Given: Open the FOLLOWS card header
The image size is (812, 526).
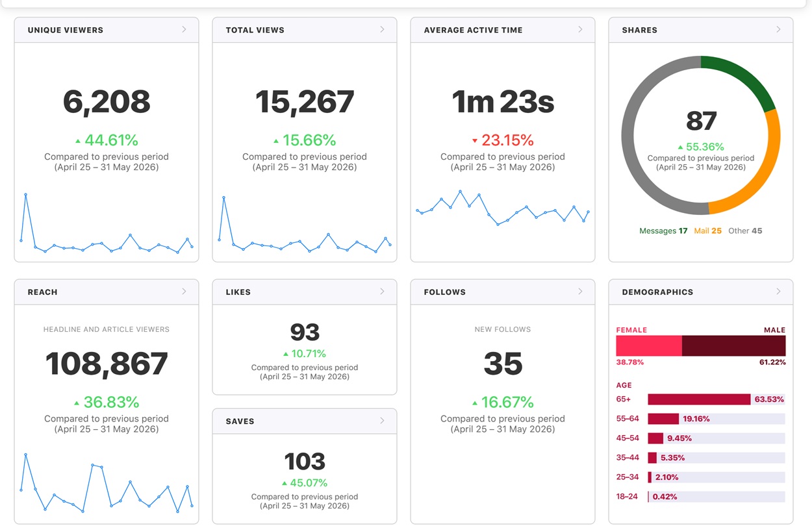Looking at the screenshot, I should tap(503, 292).
